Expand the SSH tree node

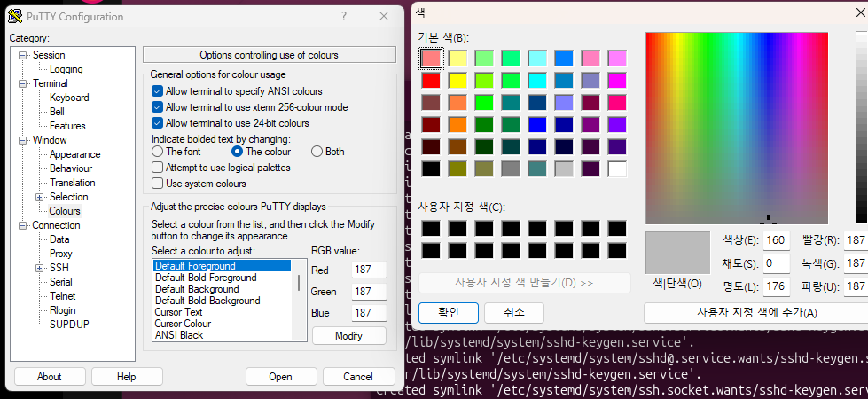39,268
